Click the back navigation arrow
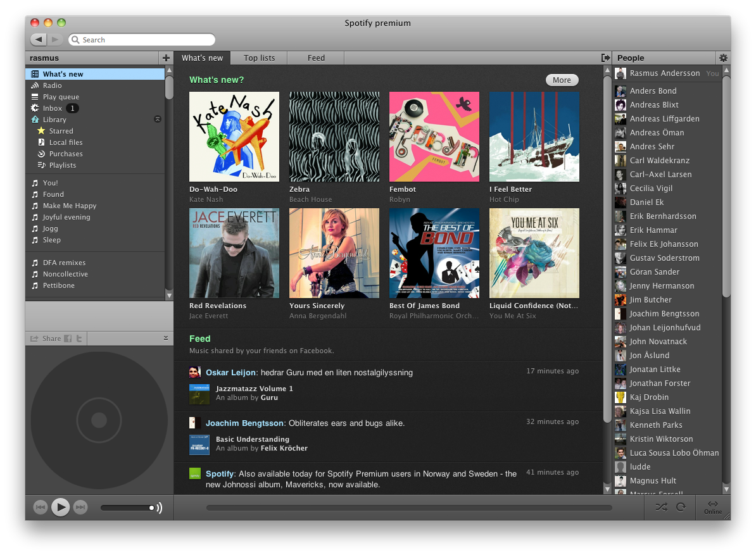 [x=39, y=39]
